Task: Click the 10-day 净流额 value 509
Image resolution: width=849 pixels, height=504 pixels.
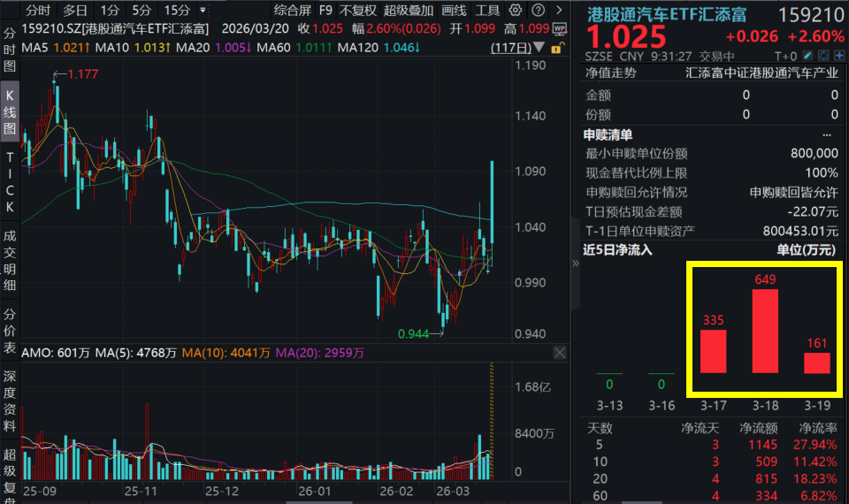Action: [x=766, y=462]
